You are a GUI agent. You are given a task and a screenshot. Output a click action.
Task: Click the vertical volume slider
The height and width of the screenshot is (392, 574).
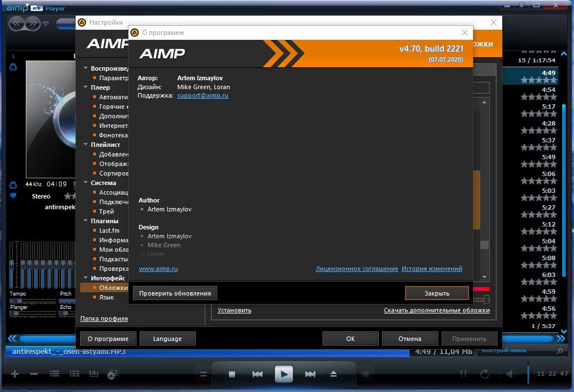coord(528,373)
